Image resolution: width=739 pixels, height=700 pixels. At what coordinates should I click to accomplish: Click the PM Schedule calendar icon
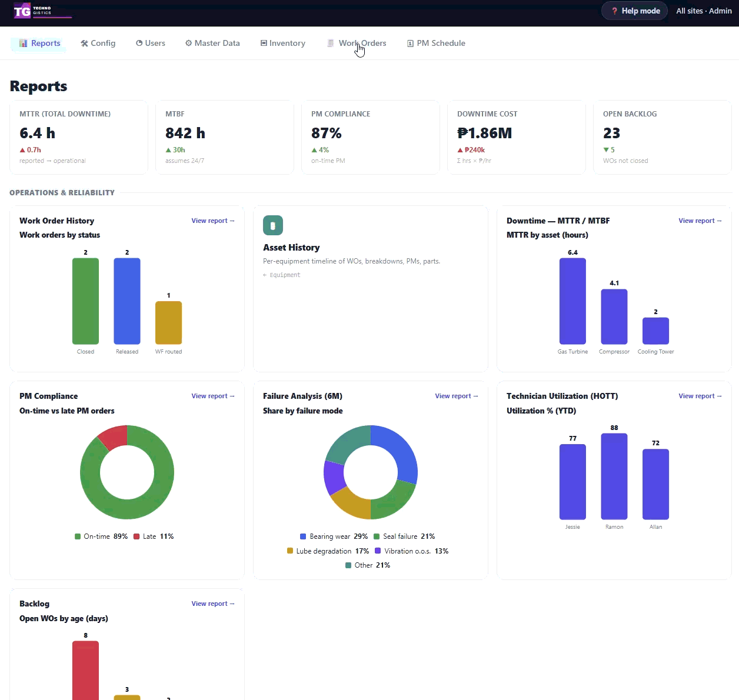pos(410,44)
